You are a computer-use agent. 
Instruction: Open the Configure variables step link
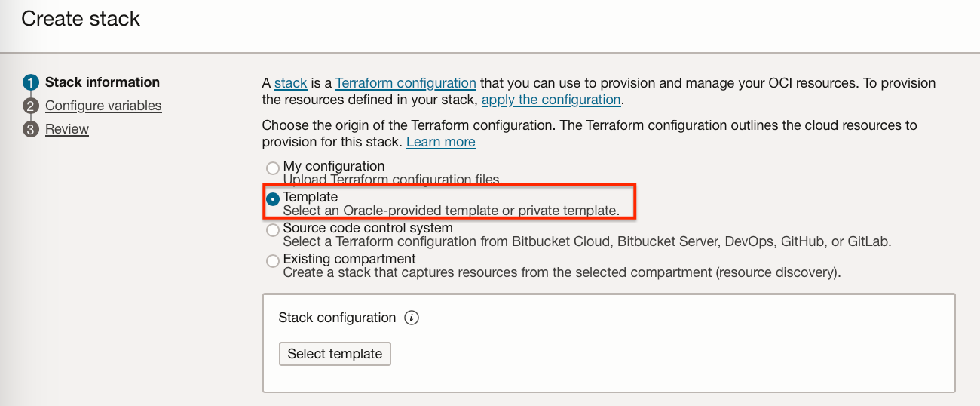pos(103,106)
